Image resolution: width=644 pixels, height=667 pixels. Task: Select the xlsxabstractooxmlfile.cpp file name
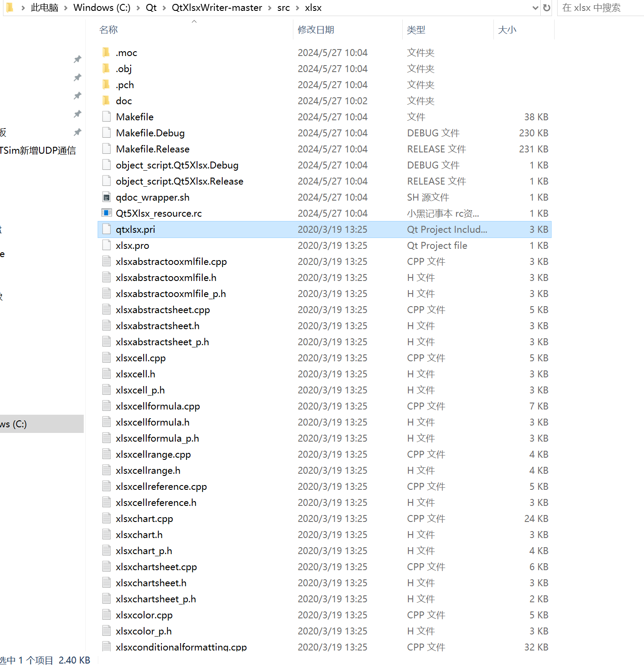coord(171,261)
